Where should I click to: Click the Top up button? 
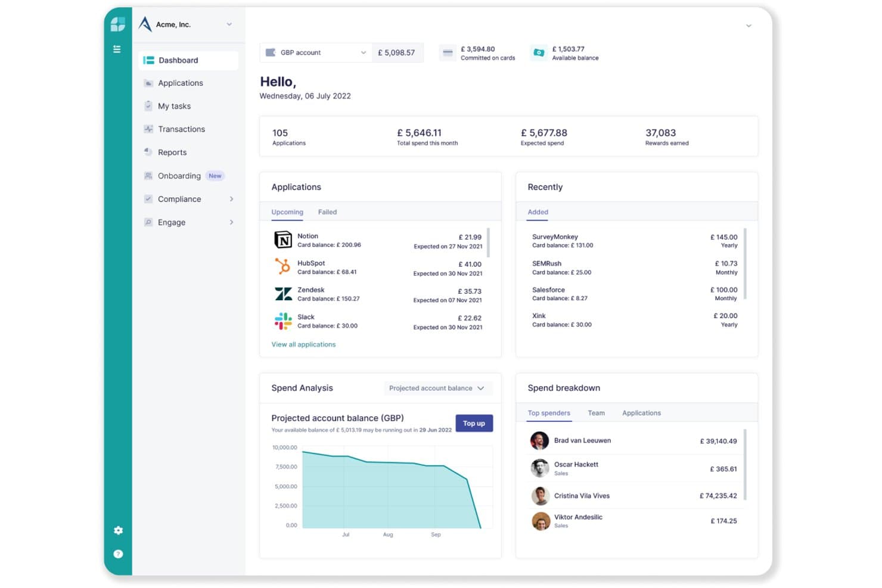click(x=474, y=424)
